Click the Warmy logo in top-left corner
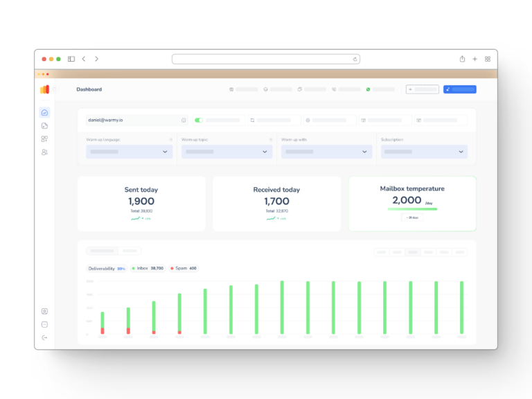 pyautogui.click(x=44, y=89)
